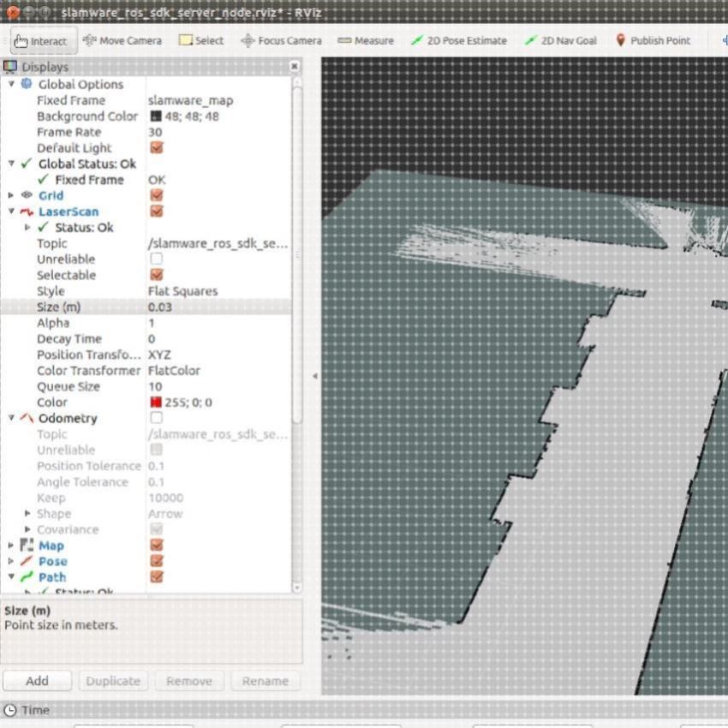This screenshot has width=728, height=728.
Task: Expand the Grid display node
Action: point(11,195)
